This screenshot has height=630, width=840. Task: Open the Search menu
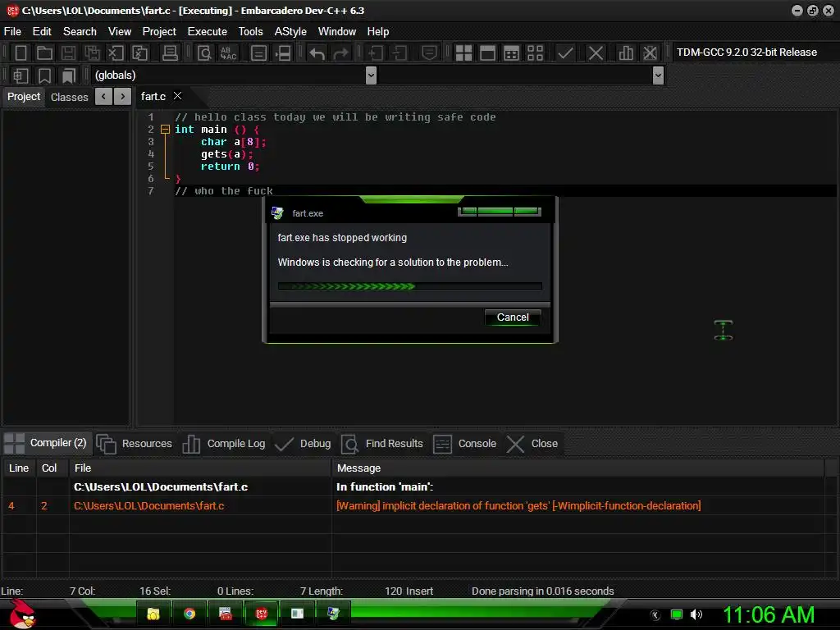[80, 32]
